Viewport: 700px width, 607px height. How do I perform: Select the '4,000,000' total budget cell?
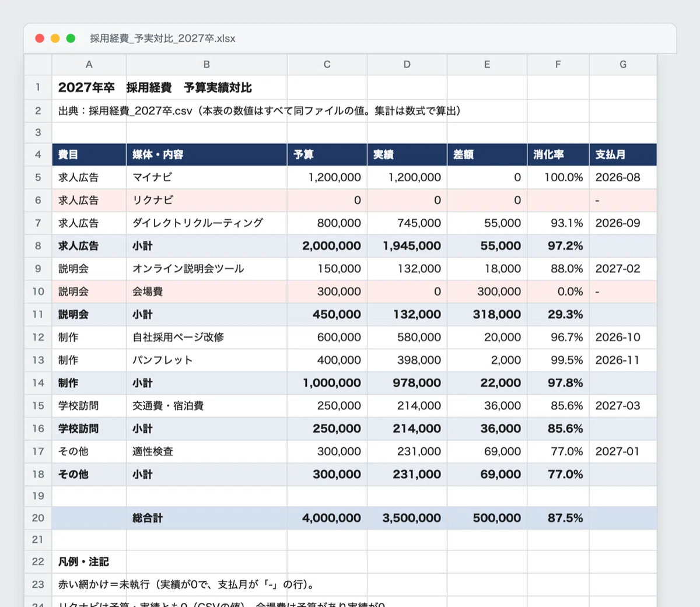[327, 518]
